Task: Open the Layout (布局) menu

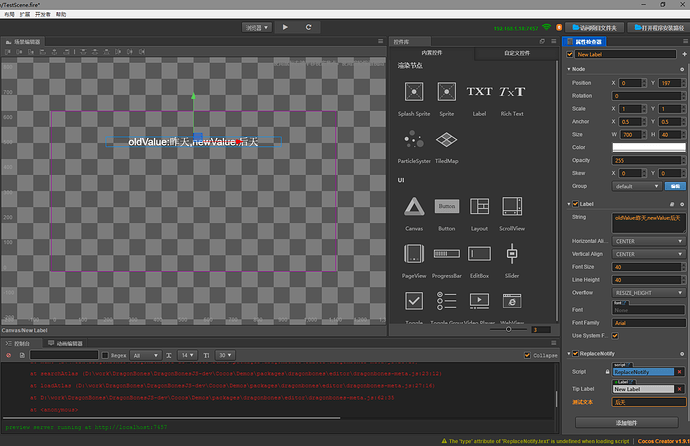Action: point(9,15)
